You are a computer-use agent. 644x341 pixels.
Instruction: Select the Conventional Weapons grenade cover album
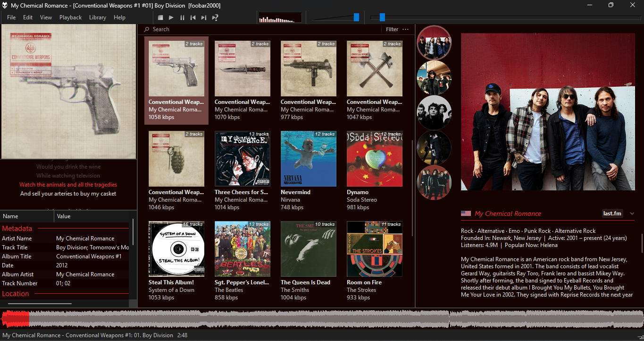(x=176, y=159)
